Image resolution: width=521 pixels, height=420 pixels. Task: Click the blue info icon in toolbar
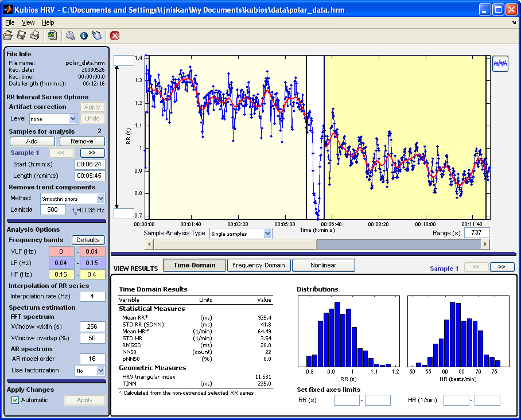[x=84, y=36]
